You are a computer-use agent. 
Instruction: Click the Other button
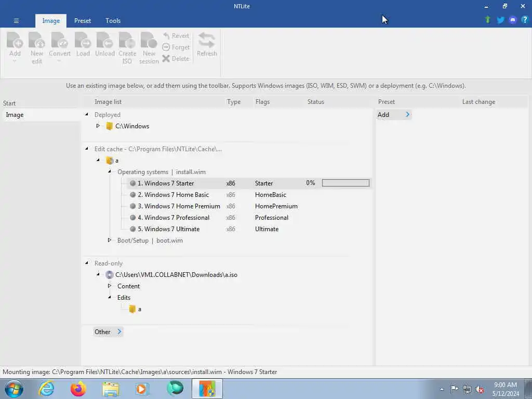click(108, 332)
